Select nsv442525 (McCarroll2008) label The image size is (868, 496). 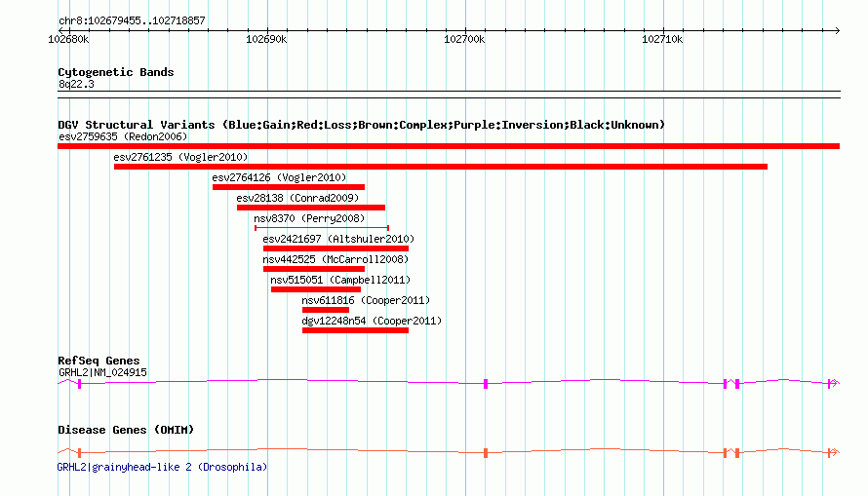click(x=335, y=259)
